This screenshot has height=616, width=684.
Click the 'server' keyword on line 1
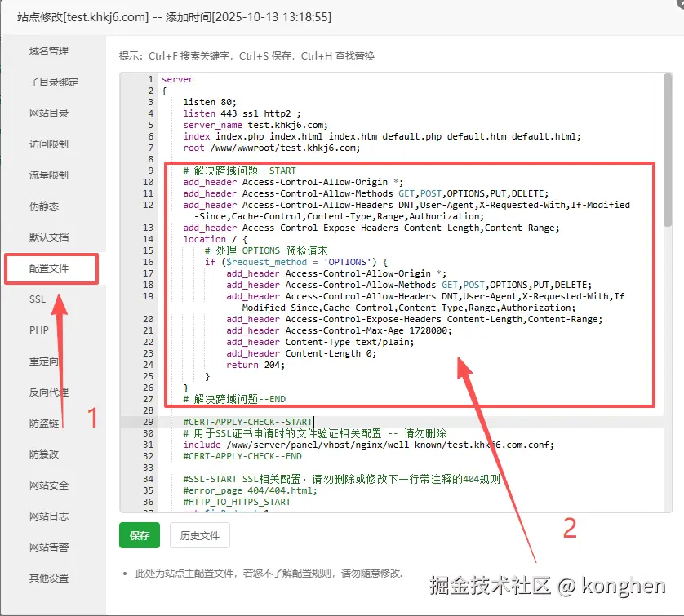[x=178, y=79]
